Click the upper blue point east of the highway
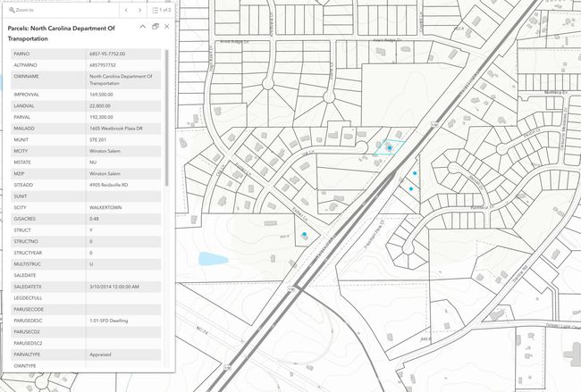 [x=415, y=173]
